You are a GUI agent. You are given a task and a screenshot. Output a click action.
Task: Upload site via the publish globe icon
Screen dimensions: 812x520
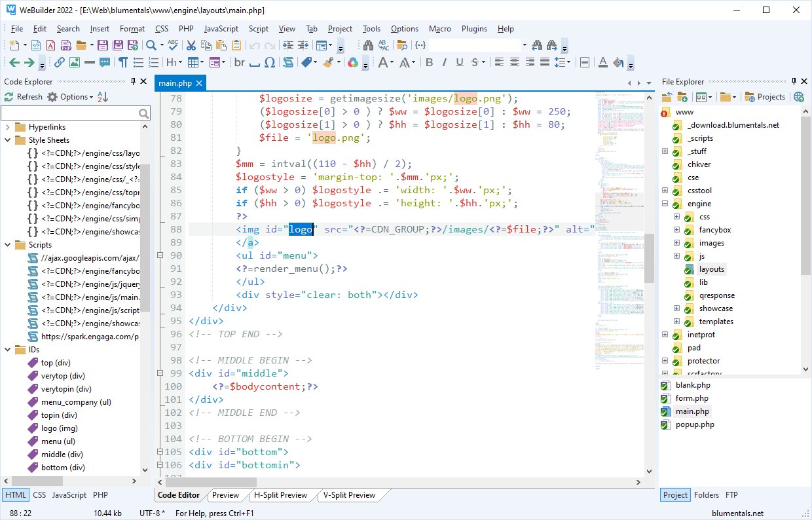[799, 96]
